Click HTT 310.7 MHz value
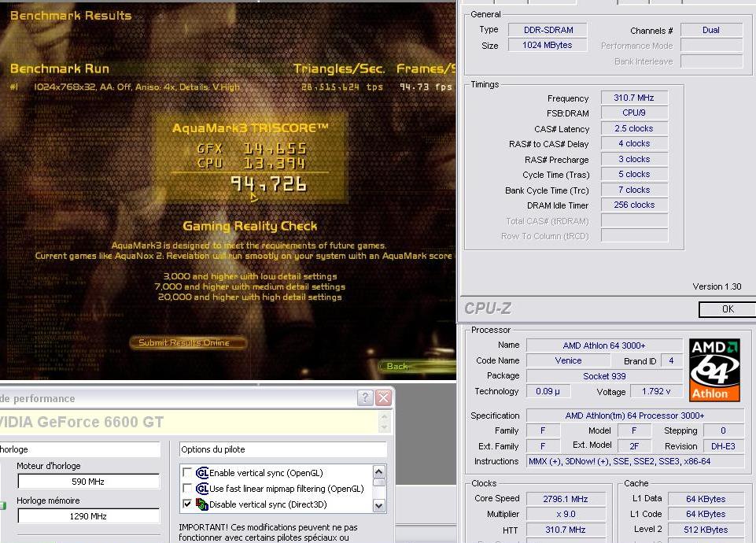The height and width of the screenshot is (543, 756). click(566, 530)
